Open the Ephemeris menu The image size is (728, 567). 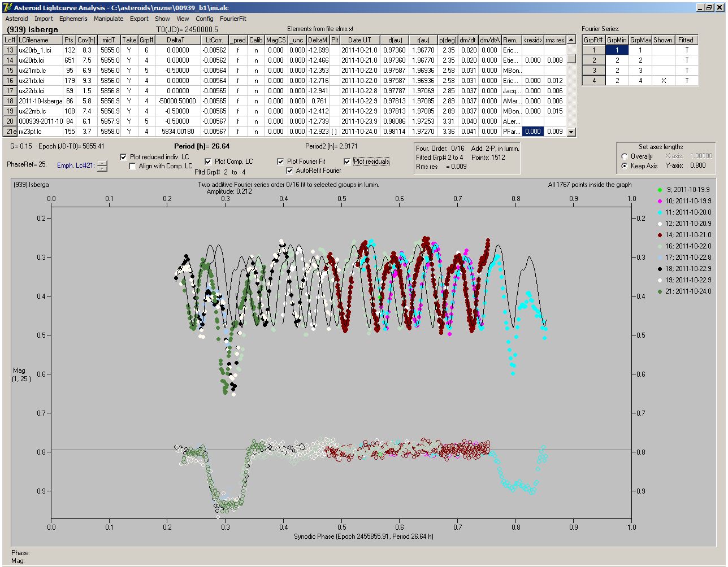pos(73,19)
